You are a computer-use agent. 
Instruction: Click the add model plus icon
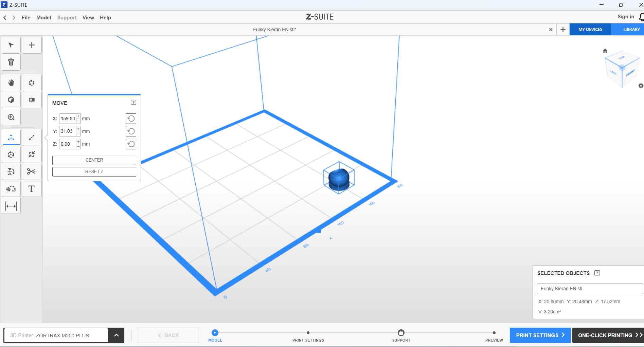click(x=32, y=45)
